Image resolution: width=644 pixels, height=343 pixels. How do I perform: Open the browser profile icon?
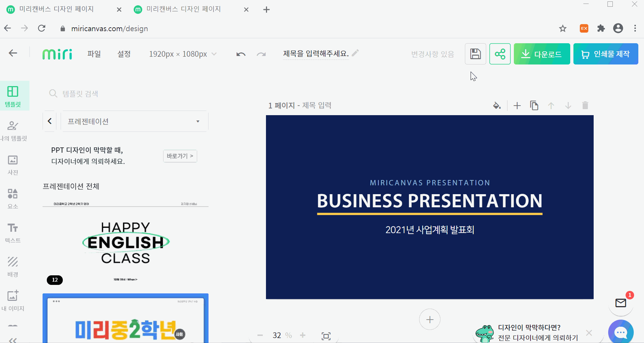pyautogui.click(x=618, y=28)
